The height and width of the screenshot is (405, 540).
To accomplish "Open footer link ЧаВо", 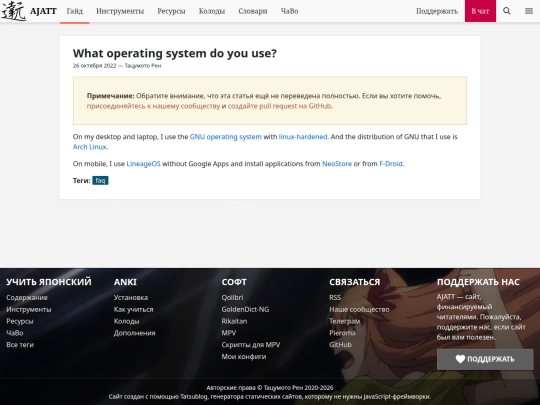I will (x=15, y=333).
